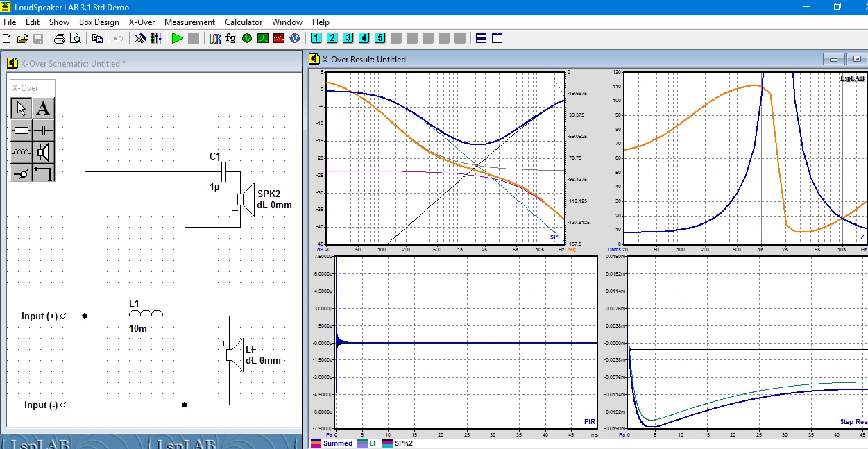
Task: Click the Summed legend color swatch
Action: (x=316, y=443)
